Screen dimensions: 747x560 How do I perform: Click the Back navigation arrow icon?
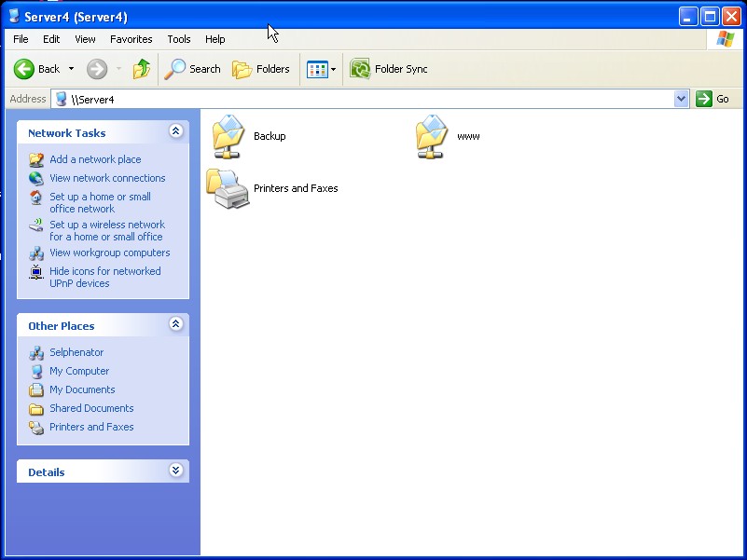[24, 69]
